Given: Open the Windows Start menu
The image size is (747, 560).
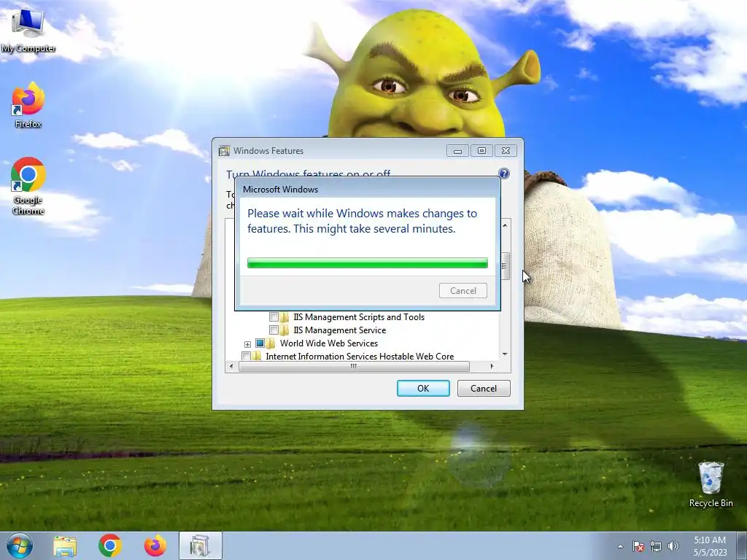Looking at the screenshot, I should [x=20, y=545].
